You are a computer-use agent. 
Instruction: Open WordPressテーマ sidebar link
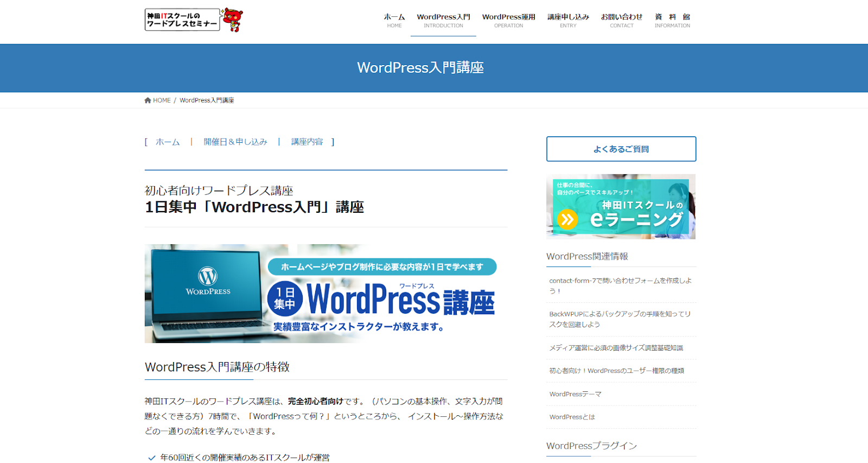click(x=575, y=394)
